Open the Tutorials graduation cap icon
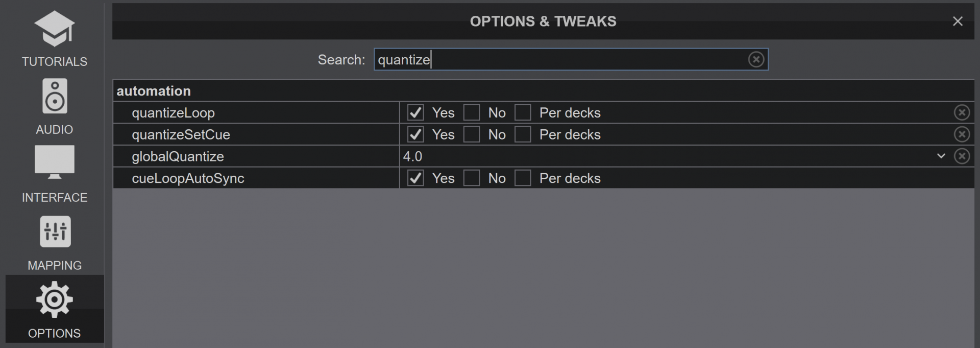This screenshot has width=980, height=348. pos(55,29)
